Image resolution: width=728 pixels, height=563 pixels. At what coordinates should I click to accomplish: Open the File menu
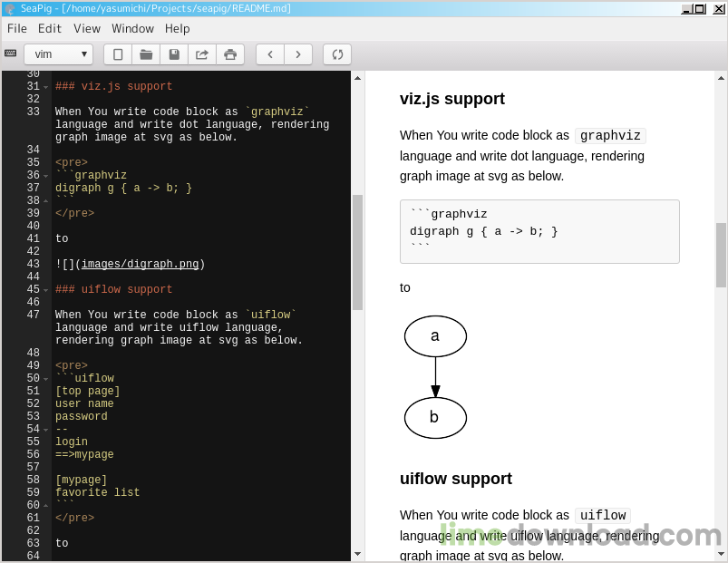pos(17,29)
